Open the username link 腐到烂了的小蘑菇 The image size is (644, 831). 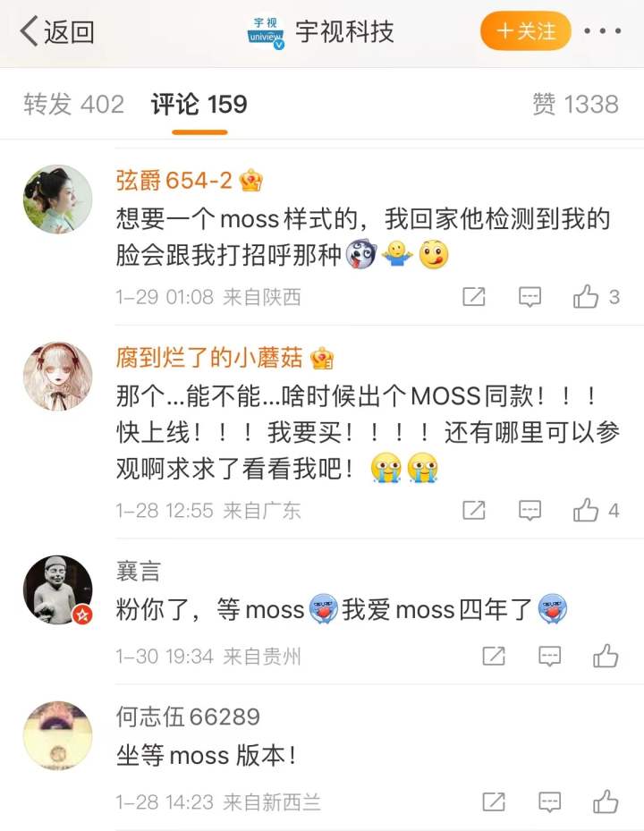(x=209, y=359)
